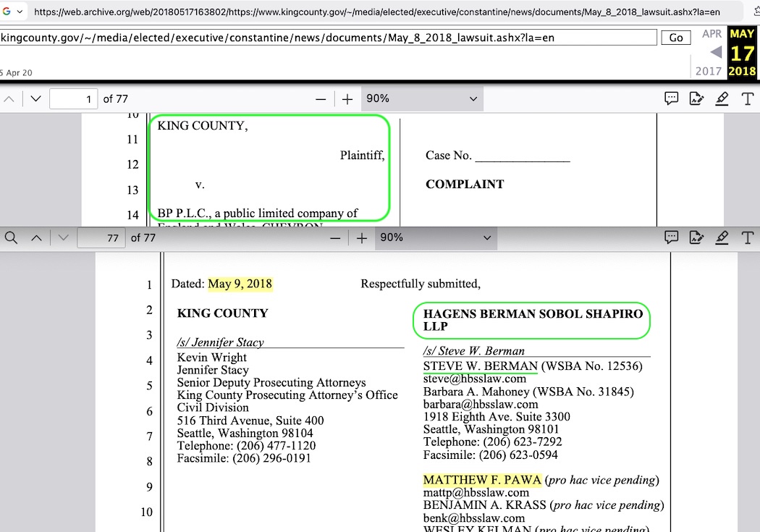Click image edit tool in page 1 toolbar
The image size is (760, 532).
[x=696, y=99]
